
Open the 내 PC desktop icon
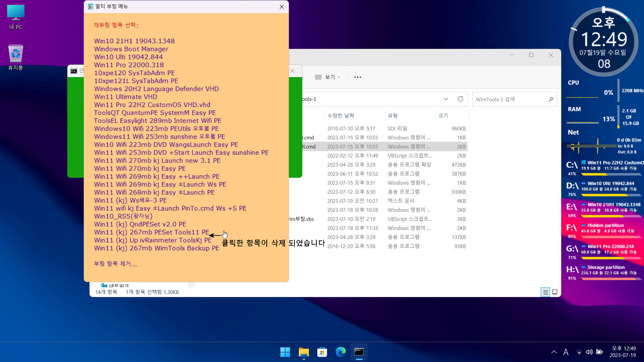click(16, 17)
